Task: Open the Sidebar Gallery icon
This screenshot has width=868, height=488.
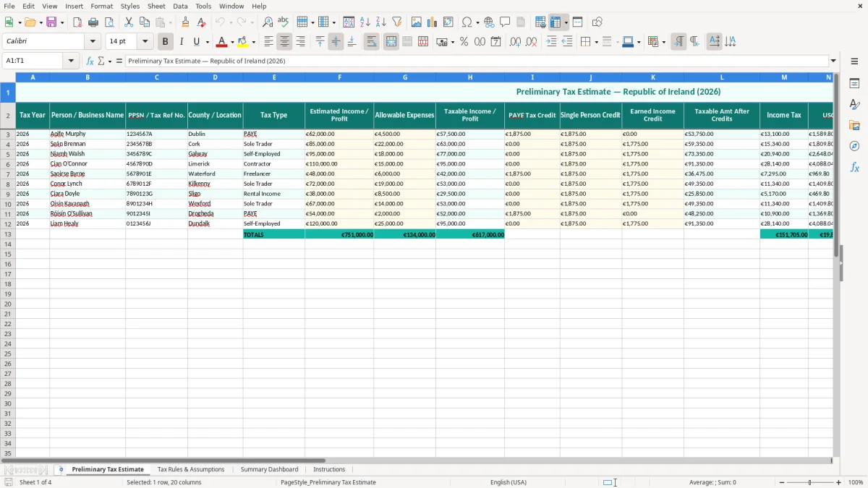Action: (855, 126)
